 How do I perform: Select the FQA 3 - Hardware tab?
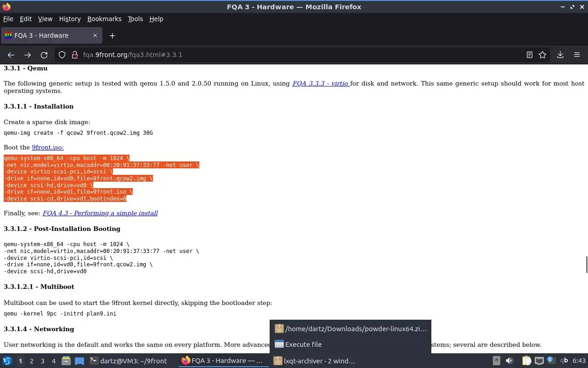point(51,35)
